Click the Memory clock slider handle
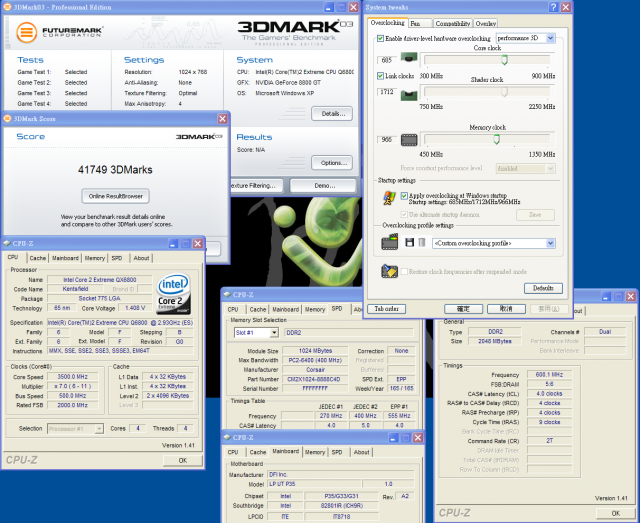640x523 pixels. [496, 140]
